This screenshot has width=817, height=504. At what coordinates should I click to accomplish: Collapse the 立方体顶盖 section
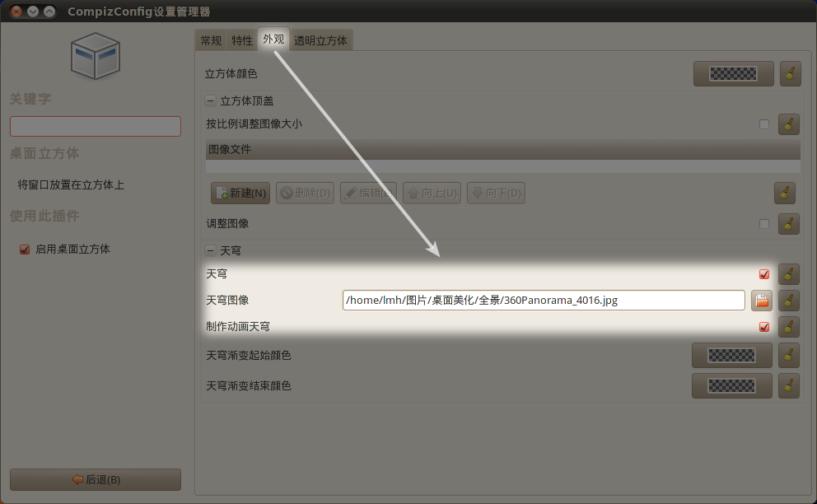(x=210, y=100)
